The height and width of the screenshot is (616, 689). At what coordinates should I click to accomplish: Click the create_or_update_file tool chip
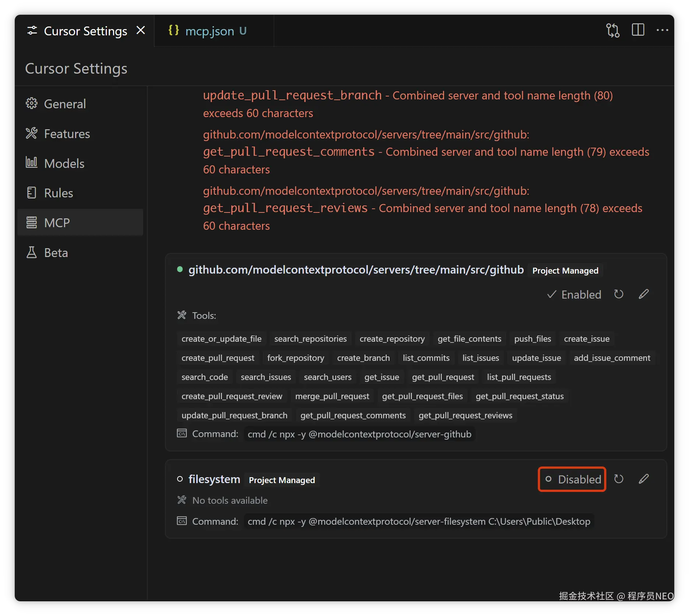point(221,339)
